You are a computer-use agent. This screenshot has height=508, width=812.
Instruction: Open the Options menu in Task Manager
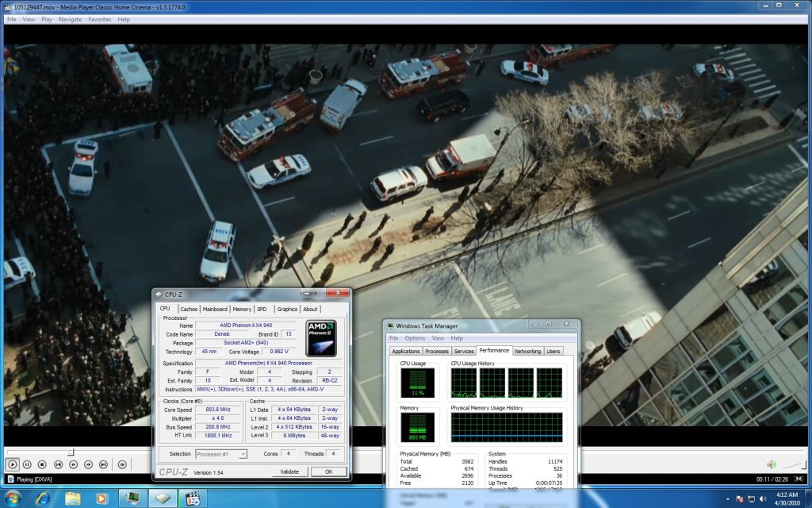click(415, 338)
